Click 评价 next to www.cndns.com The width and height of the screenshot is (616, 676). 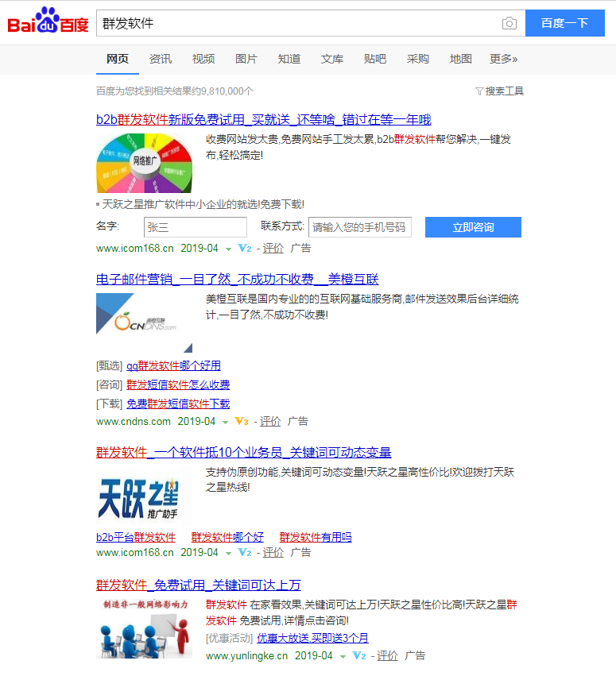(270, 421)
